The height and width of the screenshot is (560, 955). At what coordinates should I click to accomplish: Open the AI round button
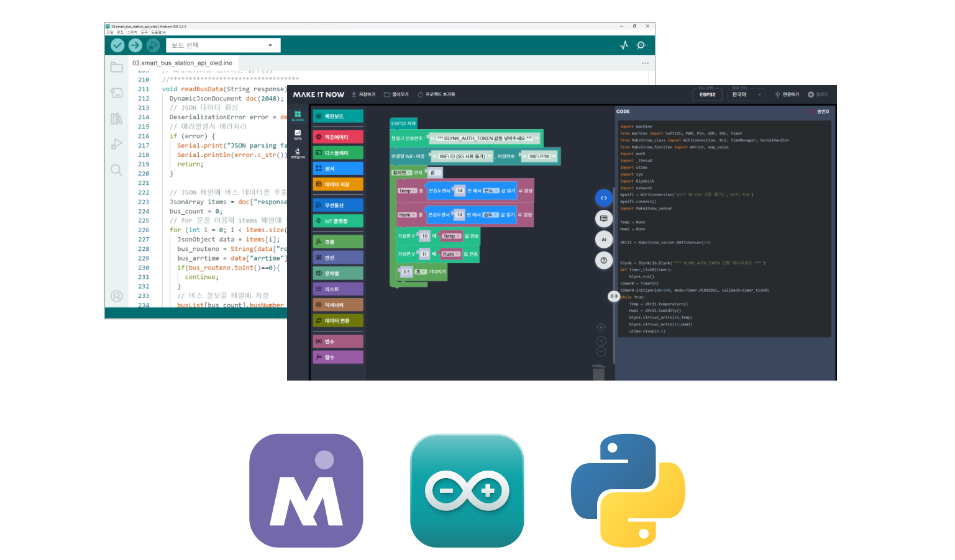tap(603, 240)
